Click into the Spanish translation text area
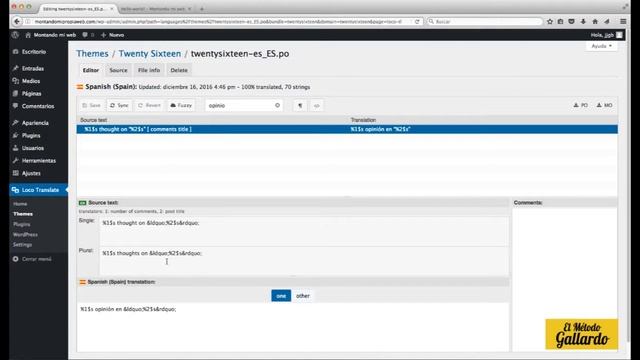The image size is (640, 360). point(293,327)
